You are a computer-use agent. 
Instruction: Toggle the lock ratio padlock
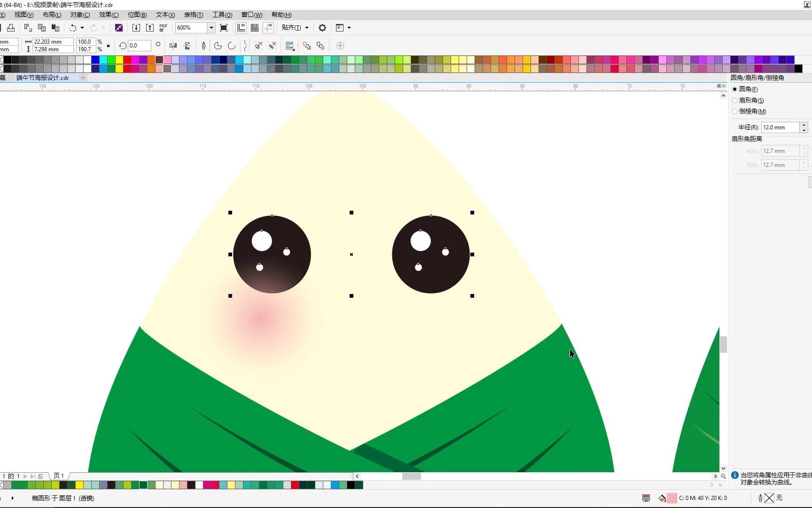pyautogui.click(x=109, y=46)
